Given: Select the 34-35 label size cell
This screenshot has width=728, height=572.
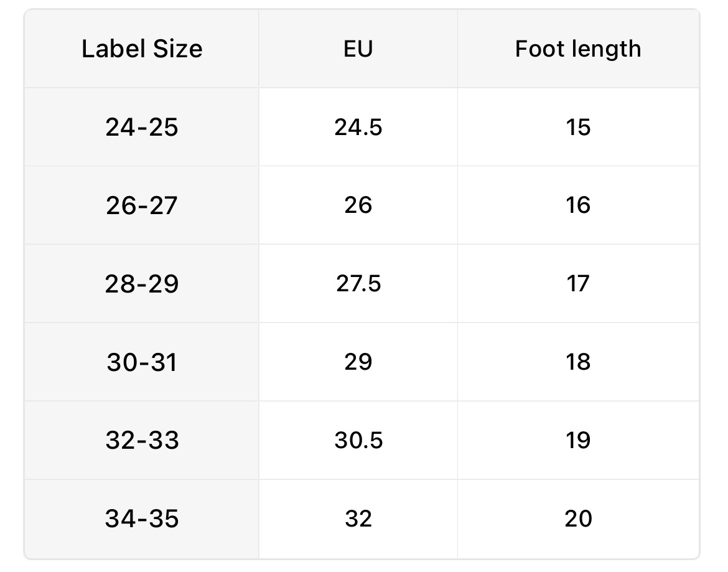Looking at the screenshot, I should point(142,518).
